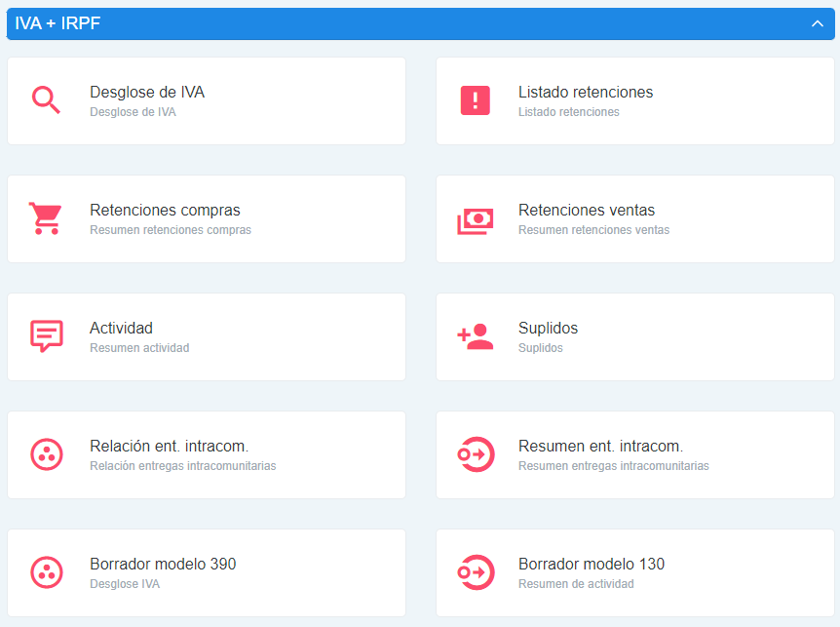The height and width of the screenshot is (627, 840).
Task: Collapse the IVA + IRPF section chevron
Action: pyautogui.click(x=817, y=24)
